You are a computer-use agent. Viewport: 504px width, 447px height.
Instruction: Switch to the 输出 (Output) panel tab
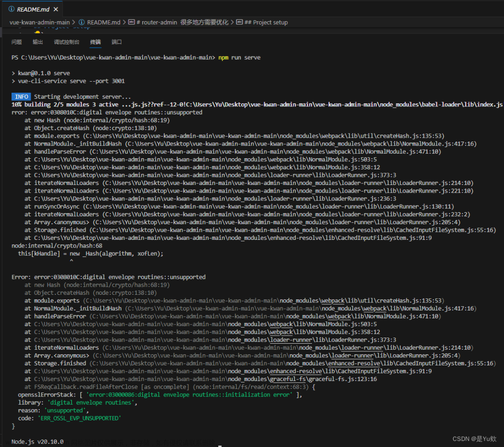tap(38, 42)
